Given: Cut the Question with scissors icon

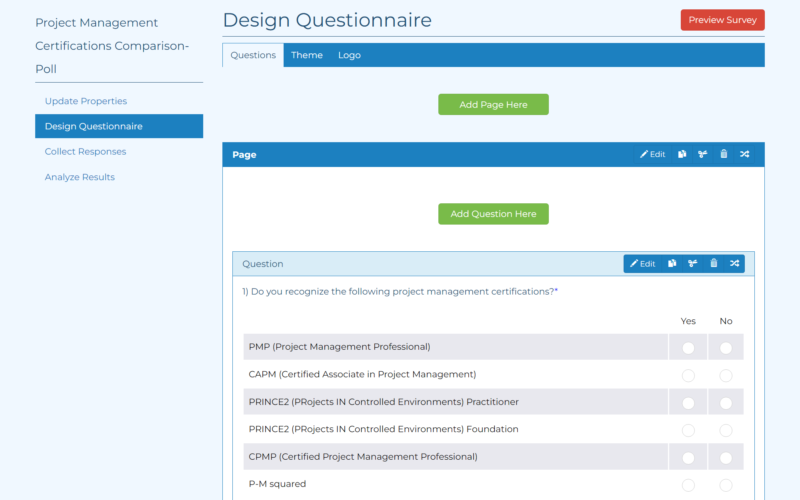Looking at the screenshot, I should [692, 264].
